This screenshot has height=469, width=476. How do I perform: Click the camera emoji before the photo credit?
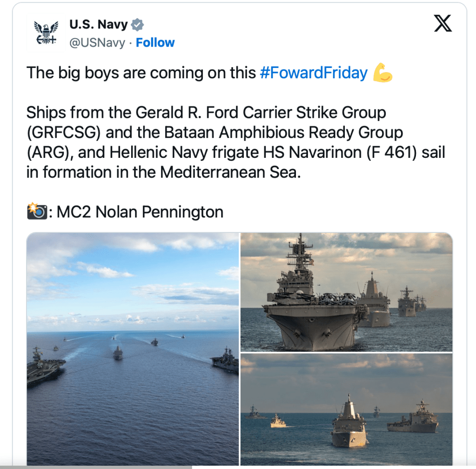pos(37,212)
